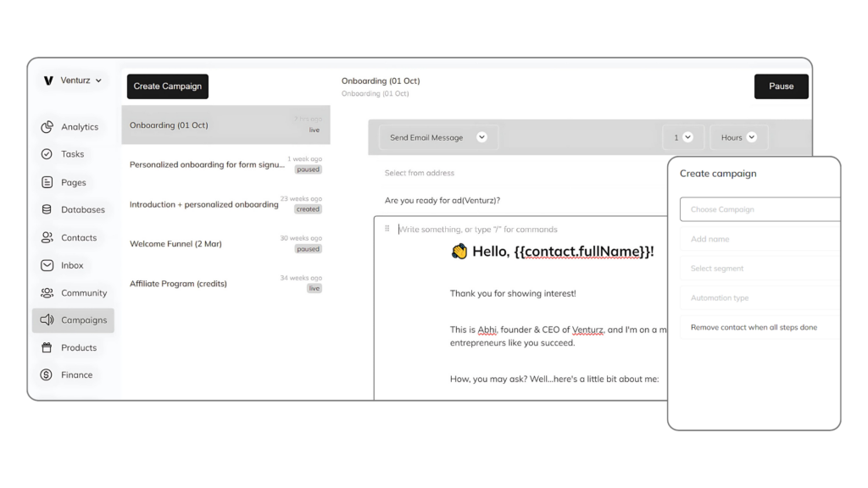Go to Inbox in the sidebar
This screenshot has width=868, height=488.
click(73, 265)
